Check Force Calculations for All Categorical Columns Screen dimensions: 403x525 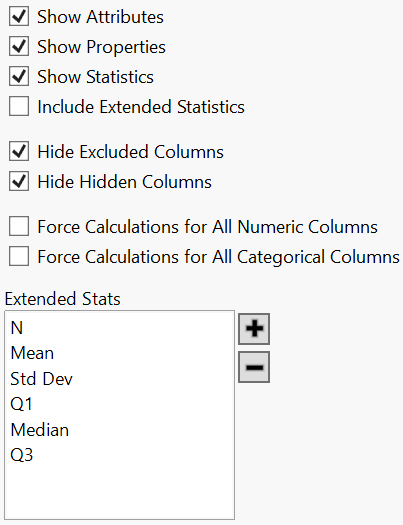[19, 256]
